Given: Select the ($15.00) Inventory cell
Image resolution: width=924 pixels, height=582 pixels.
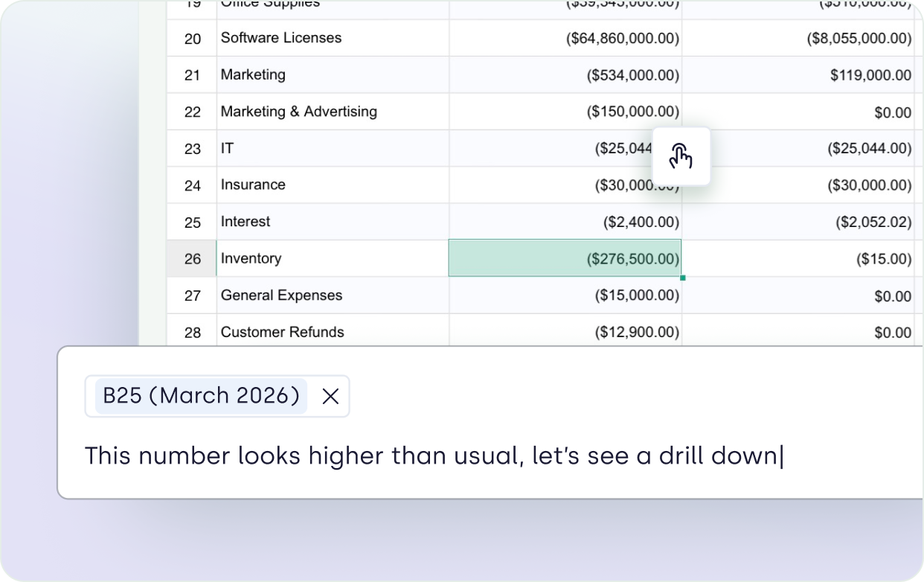Looking at the screenshot, I should pyautogui.click(x=798, y=258).
